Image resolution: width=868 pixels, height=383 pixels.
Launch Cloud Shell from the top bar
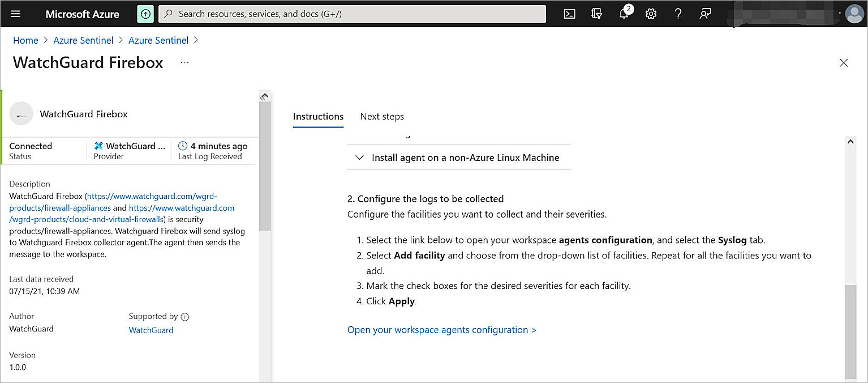click(x=570, y=14)
